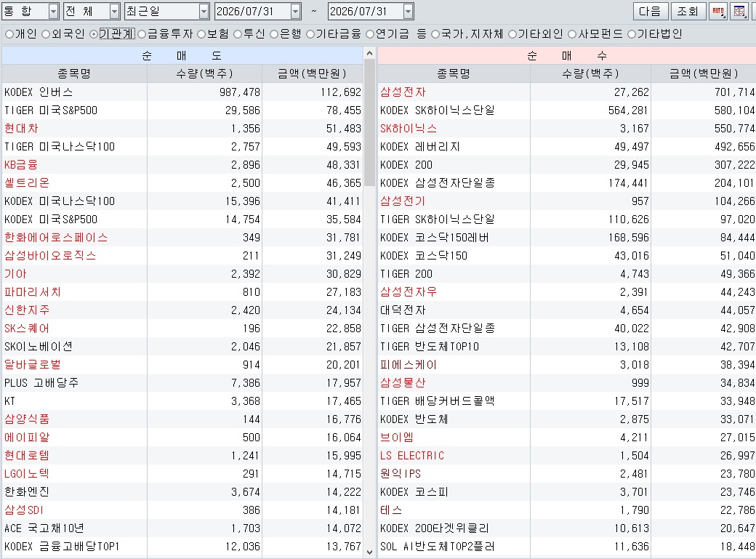
Task: Open the 통합 market dropdown
Action: point(54,11)
